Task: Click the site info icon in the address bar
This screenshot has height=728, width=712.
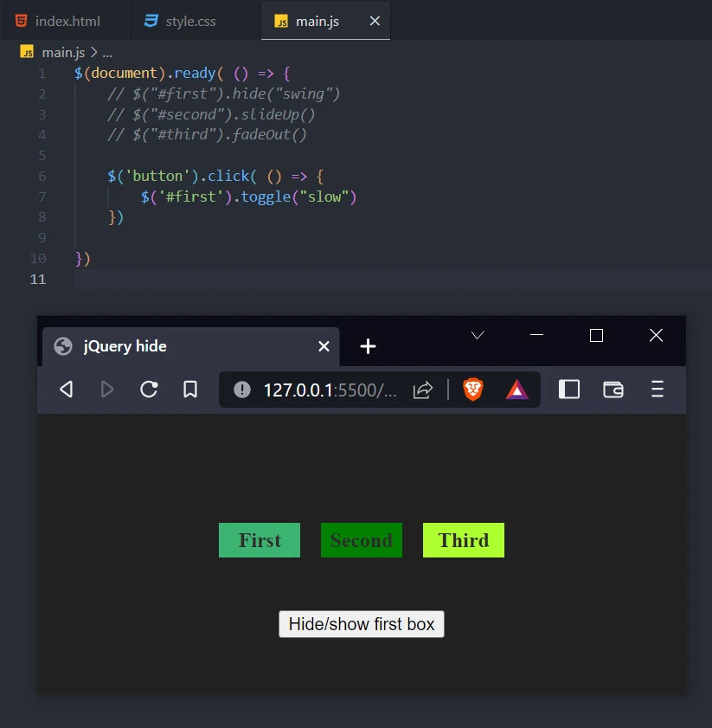Action: tap(241, 389)
